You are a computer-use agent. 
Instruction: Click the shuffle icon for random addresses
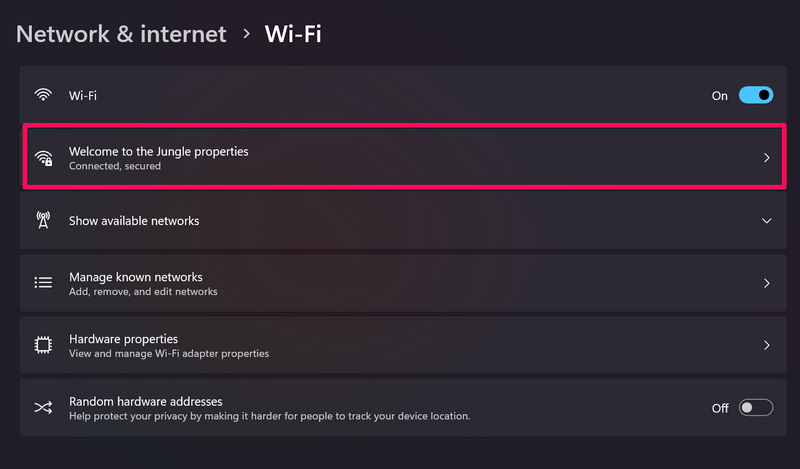click(x=43, y=407)
